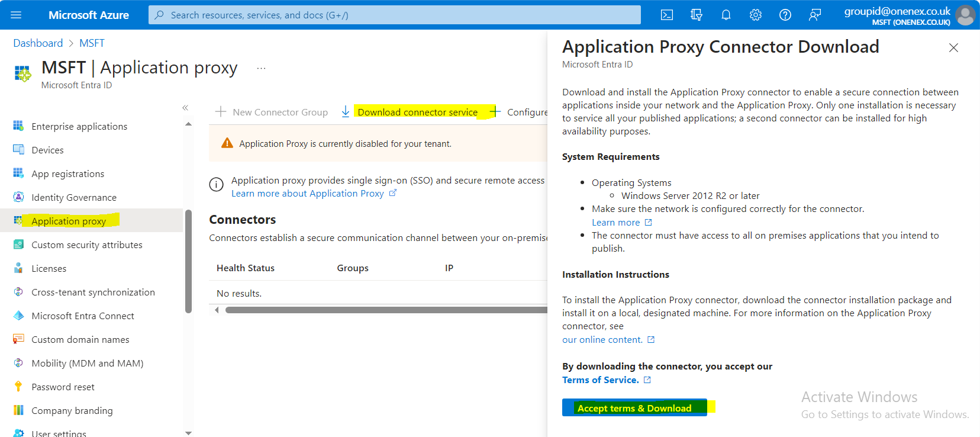Click the connectors table horizontal scrollbar thumb
This screenshot has height=437, width=980.
386,310
